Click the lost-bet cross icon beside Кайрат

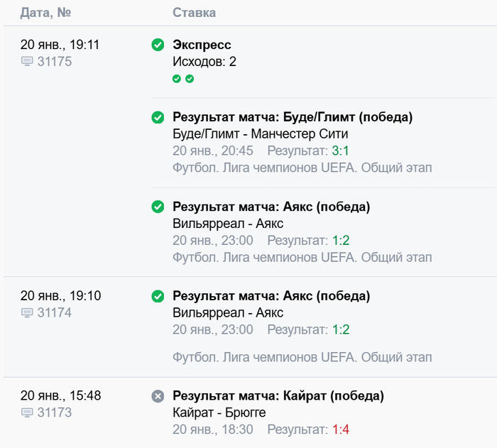(158, 396)
